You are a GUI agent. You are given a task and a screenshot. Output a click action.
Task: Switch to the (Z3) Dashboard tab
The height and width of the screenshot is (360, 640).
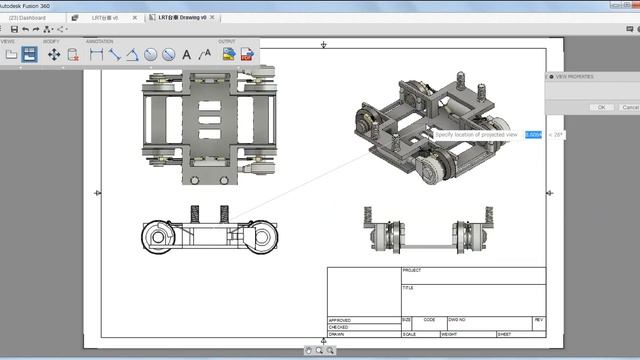(x=27, y=18)
